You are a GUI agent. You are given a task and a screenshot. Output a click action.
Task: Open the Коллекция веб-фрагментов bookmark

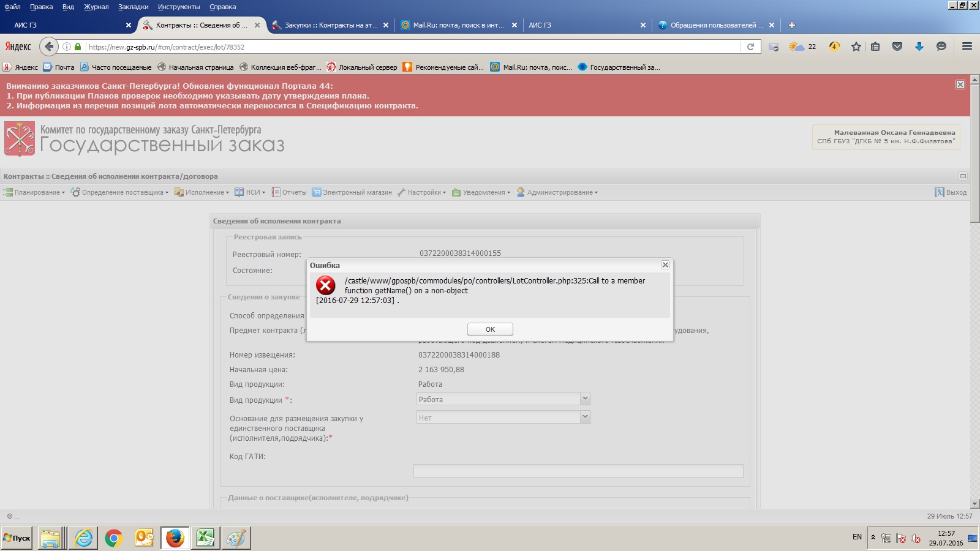(x=281, y=67)
